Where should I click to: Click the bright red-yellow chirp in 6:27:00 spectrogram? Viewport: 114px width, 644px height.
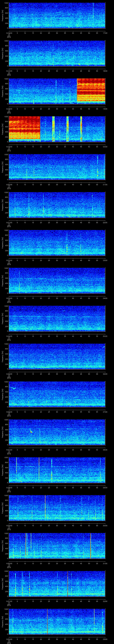click(31, 431)
